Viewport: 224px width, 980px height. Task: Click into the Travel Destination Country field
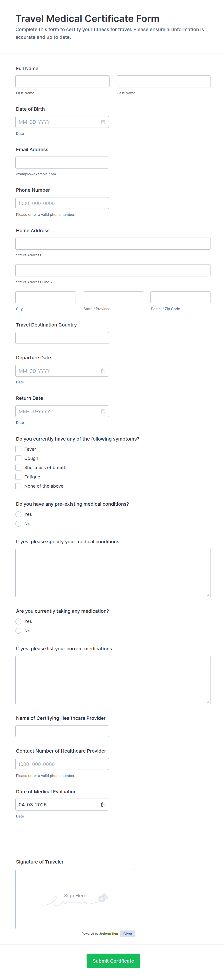click(x=62, y=338)
